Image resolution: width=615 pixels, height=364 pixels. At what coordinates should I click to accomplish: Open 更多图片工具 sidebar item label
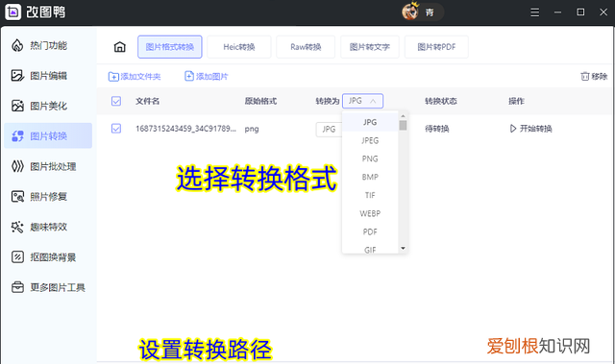point(58,287)
